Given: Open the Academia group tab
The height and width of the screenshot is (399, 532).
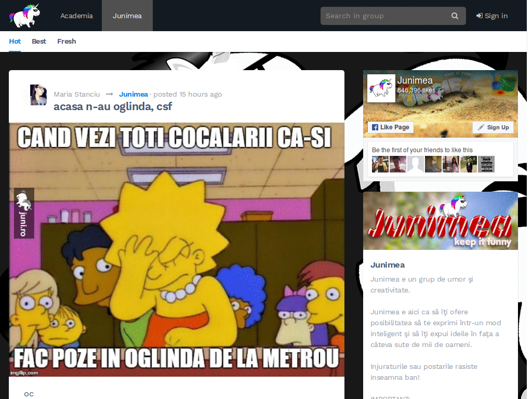Looking at the screenshot, I should coord(76,16).
